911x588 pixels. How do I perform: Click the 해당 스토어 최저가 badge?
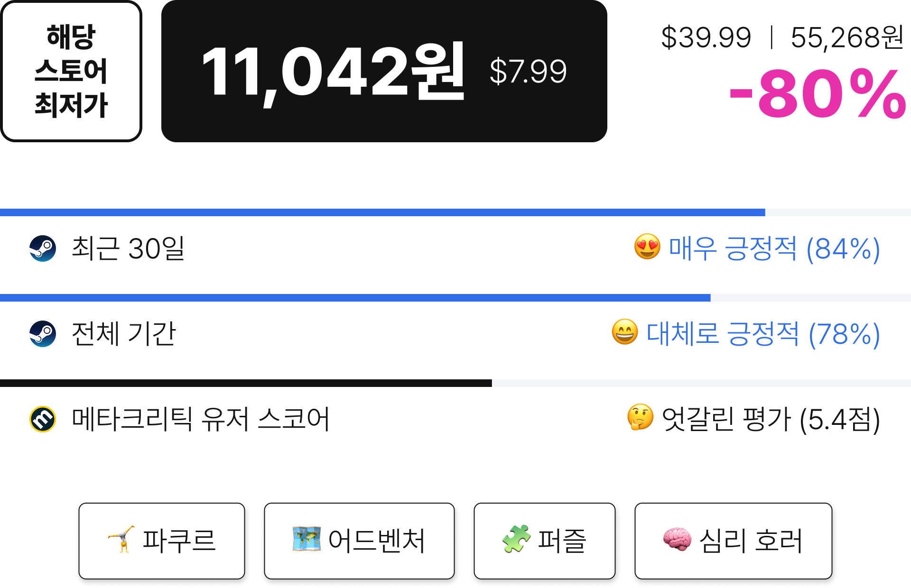tap(71, 71)
